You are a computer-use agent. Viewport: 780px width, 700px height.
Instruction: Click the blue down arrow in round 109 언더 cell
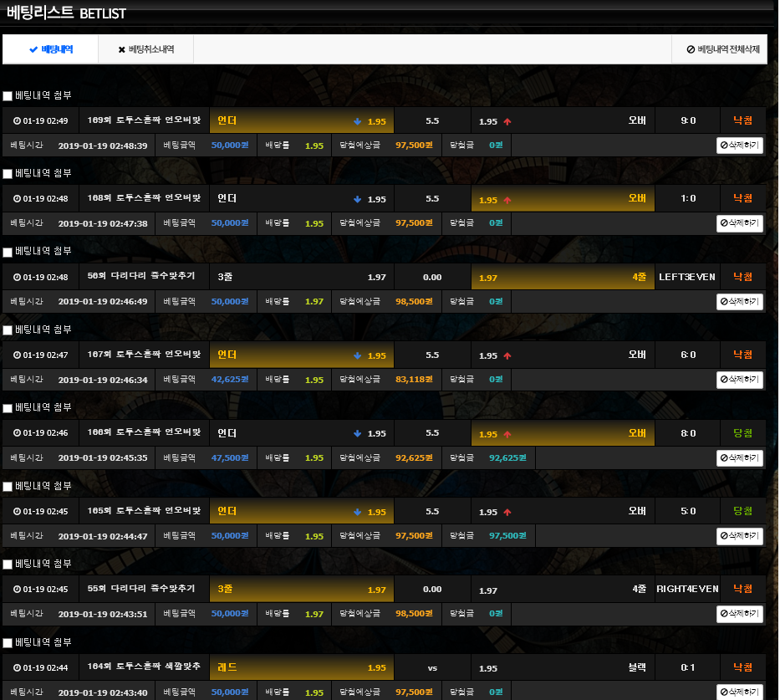coord(358,121)
